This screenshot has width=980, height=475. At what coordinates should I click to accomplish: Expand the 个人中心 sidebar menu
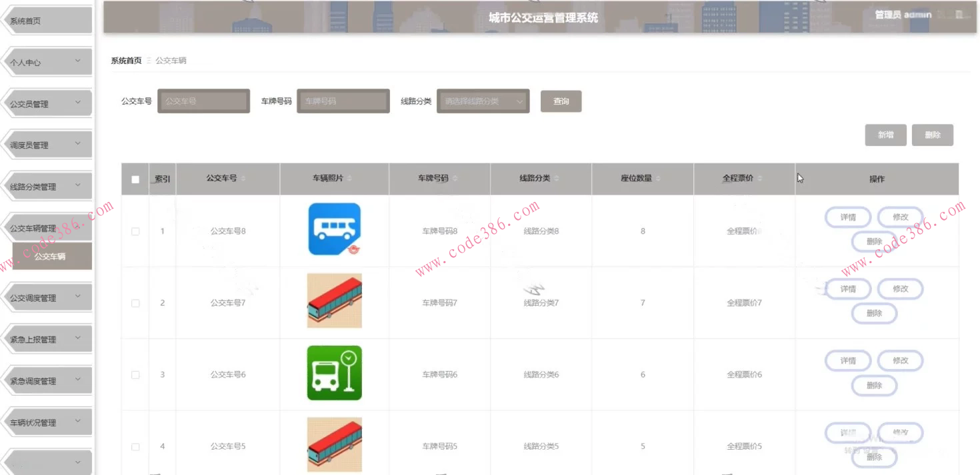pos(47,61)
